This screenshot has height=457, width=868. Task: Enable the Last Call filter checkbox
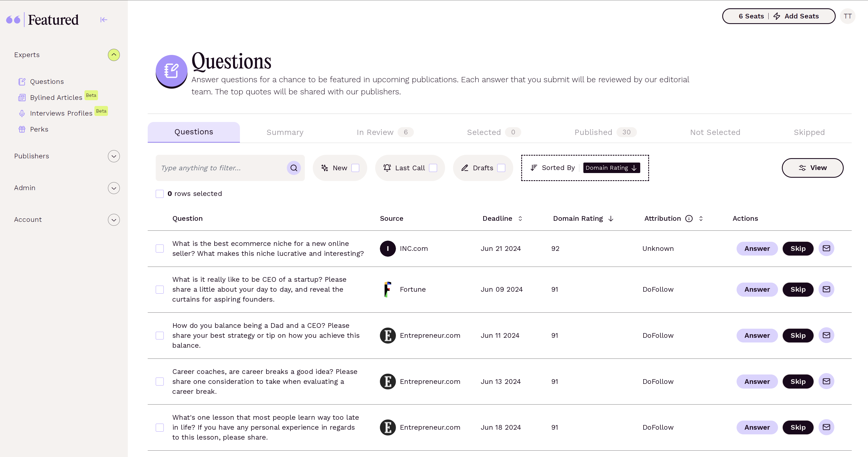coord(434,168)
